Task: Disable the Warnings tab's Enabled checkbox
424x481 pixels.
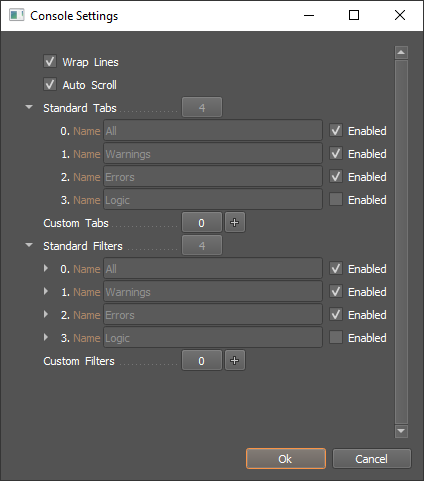Action: pos(336,153)
